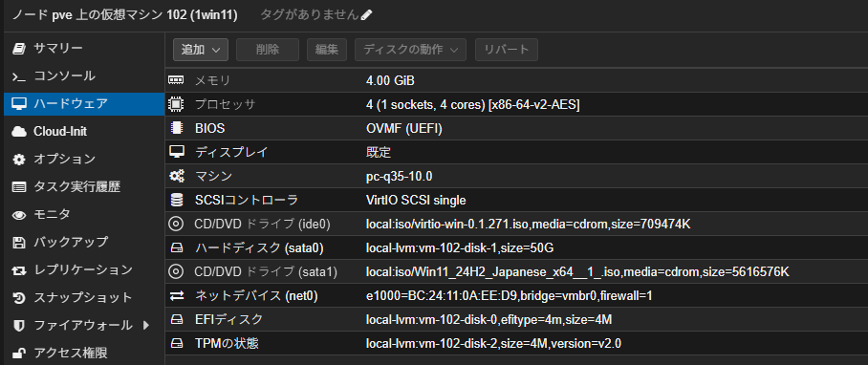Click the EFI disk drive icon
The height and width of the screenshot is (365, 868).
(176, 320)
